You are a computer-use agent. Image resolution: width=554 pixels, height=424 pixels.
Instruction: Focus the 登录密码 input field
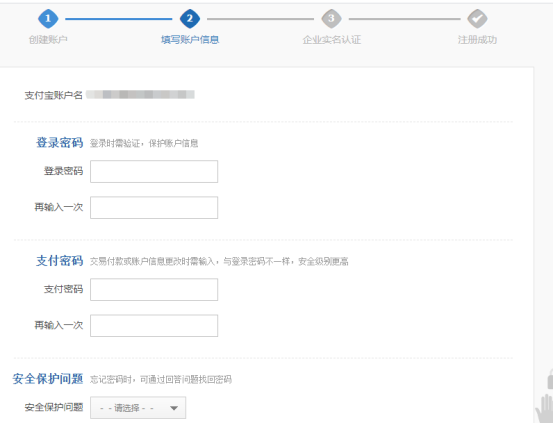click(x=154, y=171)
